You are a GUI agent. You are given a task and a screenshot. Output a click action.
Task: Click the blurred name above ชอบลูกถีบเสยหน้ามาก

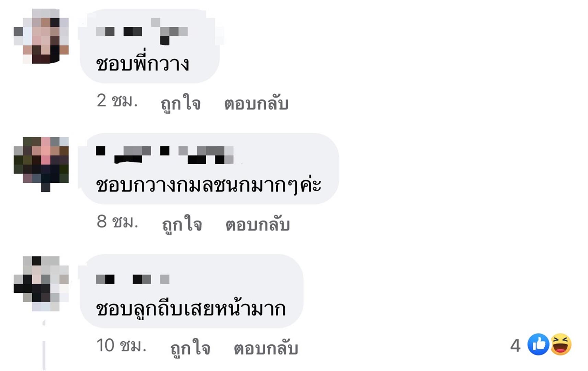pos(133,279)
